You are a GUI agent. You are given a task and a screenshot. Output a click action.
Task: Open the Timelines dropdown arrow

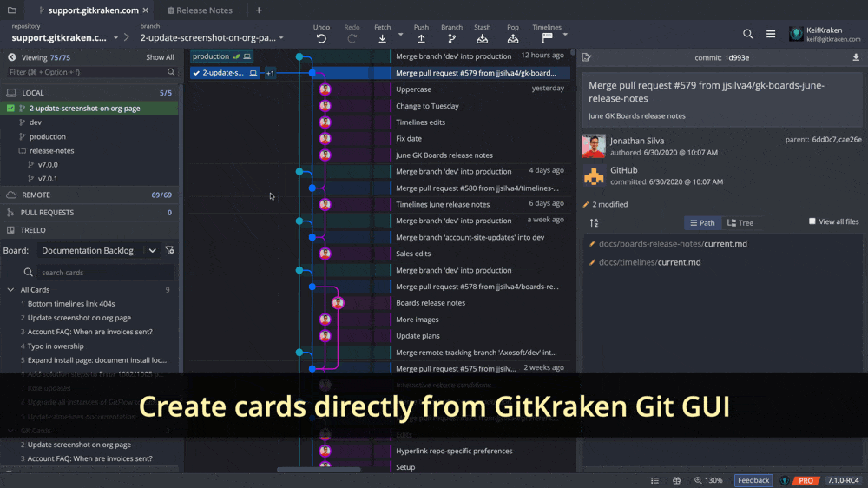tap(565, 35)
